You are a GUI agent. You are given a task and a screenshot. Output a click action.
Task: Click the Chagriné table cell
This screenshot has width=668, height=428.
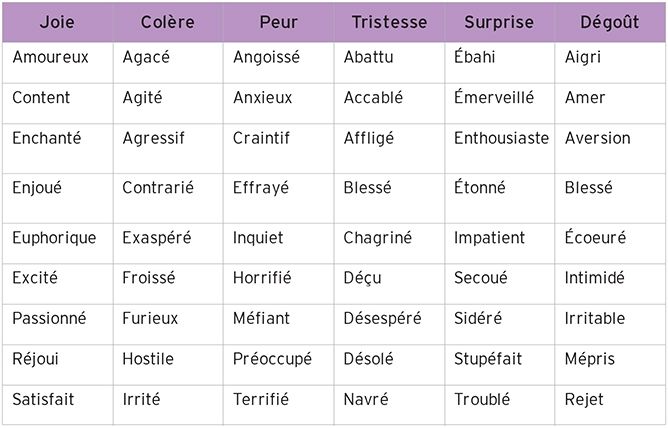coord(377,238)
